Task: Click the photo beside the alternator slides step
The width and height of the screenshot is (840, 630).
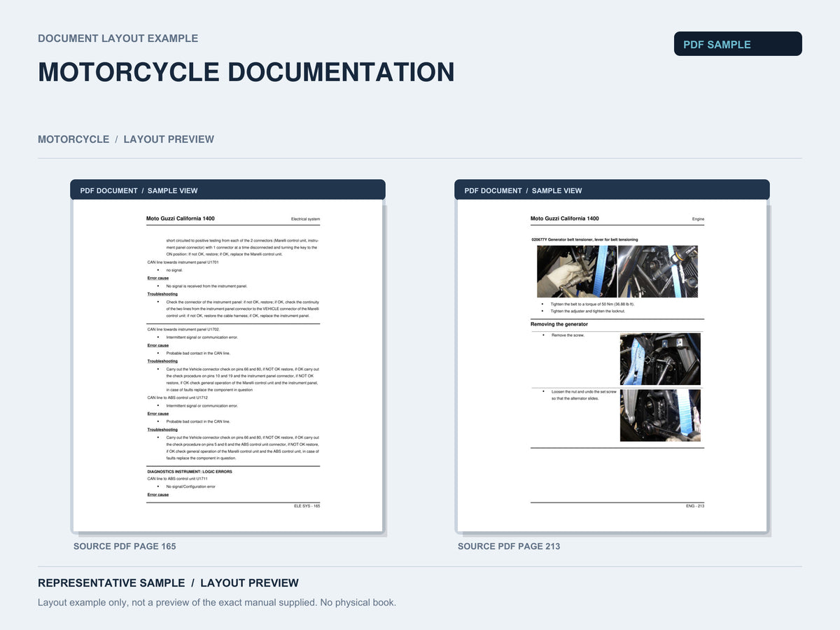Action: 660,415
